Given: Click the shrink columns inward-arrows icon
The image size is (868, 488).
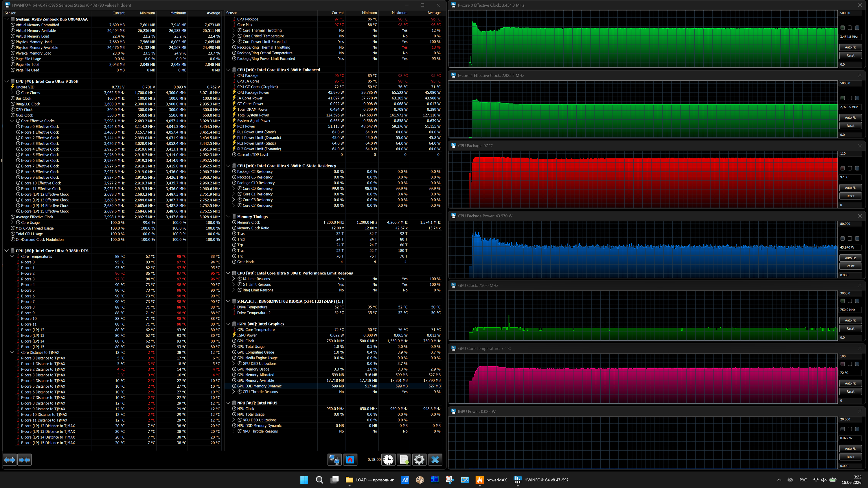Looking at the screenshot, I should pyautogui.click(x=25, y=460).
